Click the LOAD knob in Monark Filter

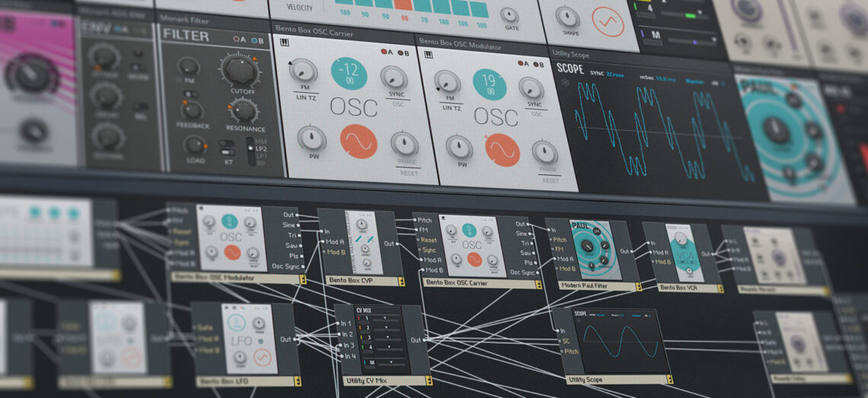point(195,145)
